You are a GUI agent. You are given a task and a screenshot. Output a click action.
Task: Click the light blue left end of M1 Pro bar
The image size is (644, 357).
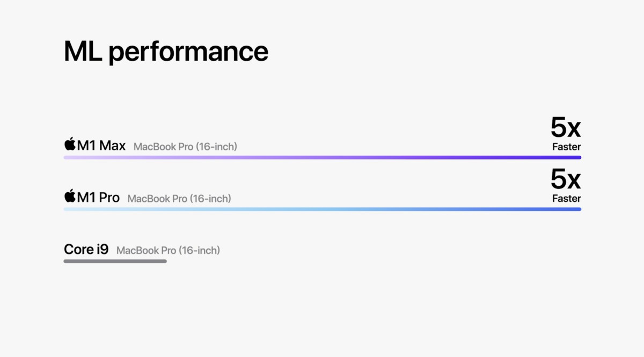[70, 209]
